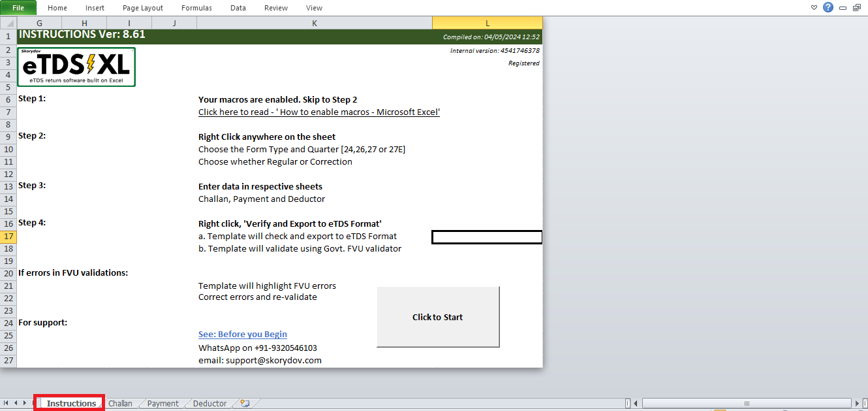
Task: Click the Insert Worksheet icon after Deductor
Action: click(245, 403)
